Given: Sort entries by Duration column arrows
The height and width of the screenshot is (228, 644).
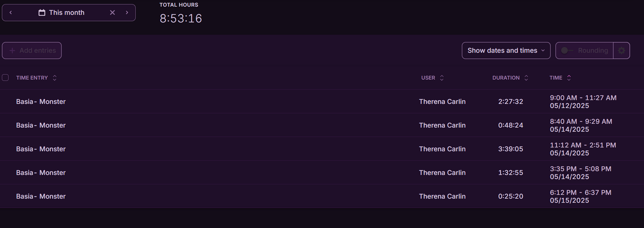Looking at the screenshot, I should pos(526,78).
